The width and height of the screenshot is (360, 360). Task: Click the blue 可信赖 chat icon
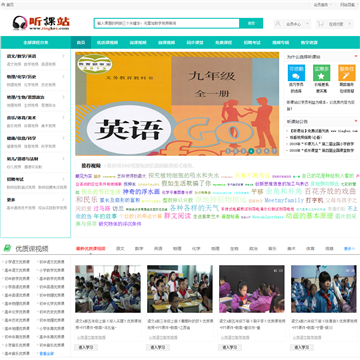click(x=296, y=73)
